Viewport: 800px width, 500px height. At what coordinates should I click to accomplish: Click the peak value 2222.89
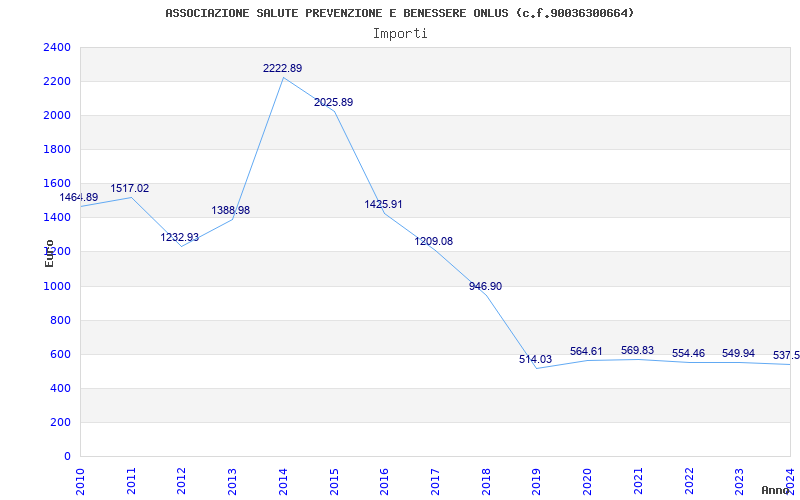click(283, 68)
